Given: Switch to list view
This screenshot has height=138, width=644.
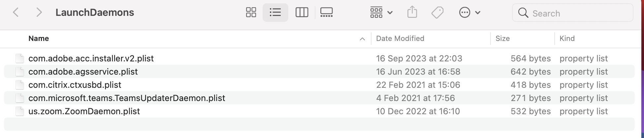Looking at the screenshot, I should tap(275, 13).
